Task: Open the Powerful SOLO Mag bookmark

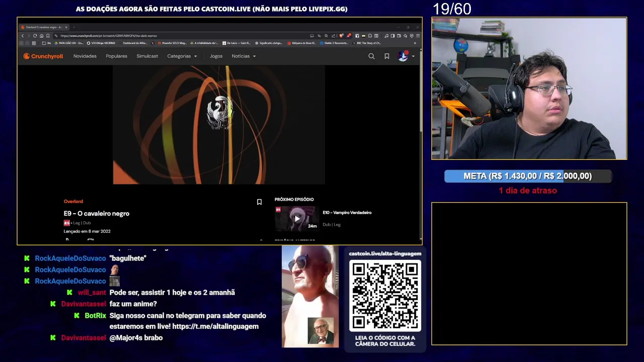Action: click(172, 43)
